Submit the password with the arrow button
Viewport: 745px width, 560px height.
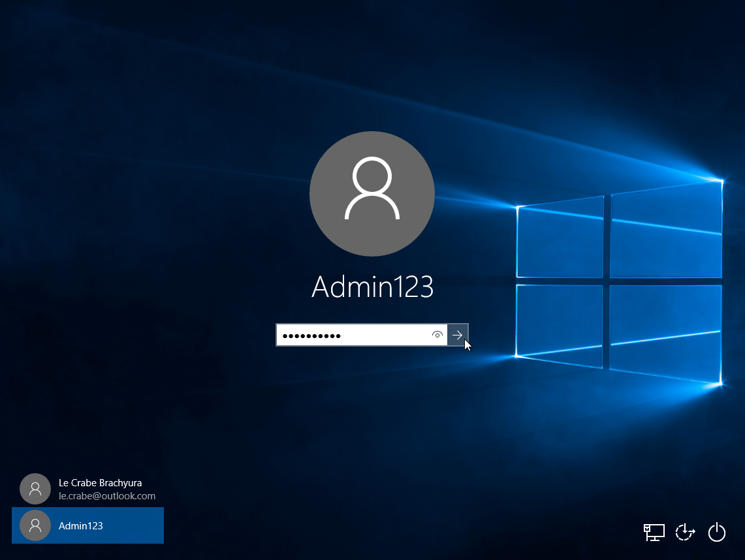point(458,335)
